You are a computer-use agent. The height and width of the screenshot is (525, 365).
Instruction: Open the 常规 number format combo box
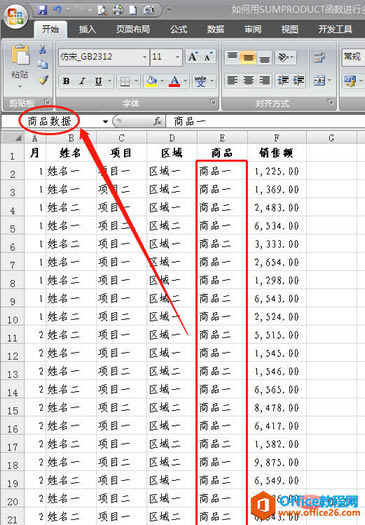(353, 57)
